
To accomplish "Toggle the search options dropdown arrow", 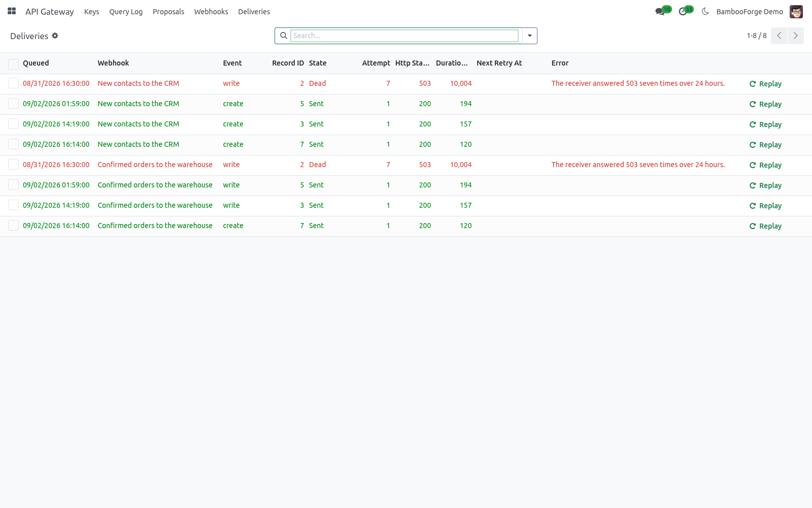I will coord(530,36).
